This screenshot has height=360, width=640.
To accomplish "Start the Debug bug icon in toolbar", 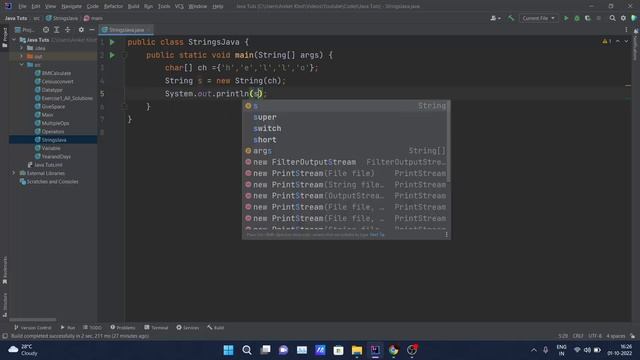I will point(577,18).
